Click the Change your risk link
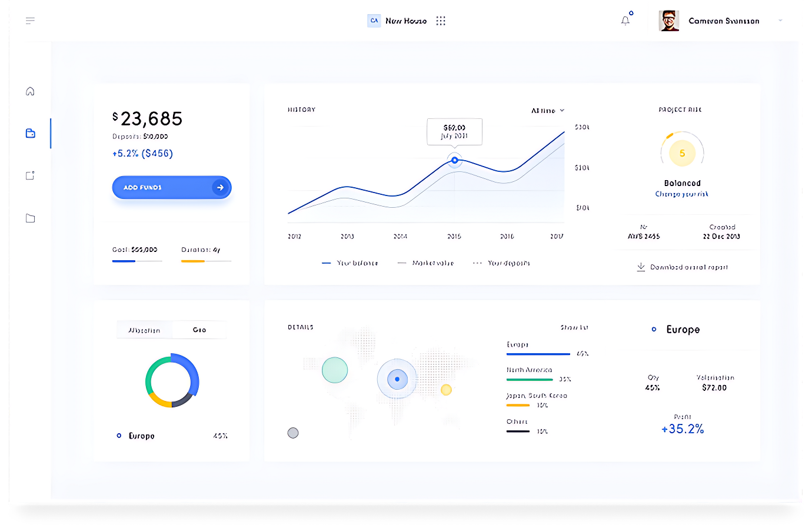The width and height of the screenshot is (812, 531). pyautogui.click(x=682, y=193)
